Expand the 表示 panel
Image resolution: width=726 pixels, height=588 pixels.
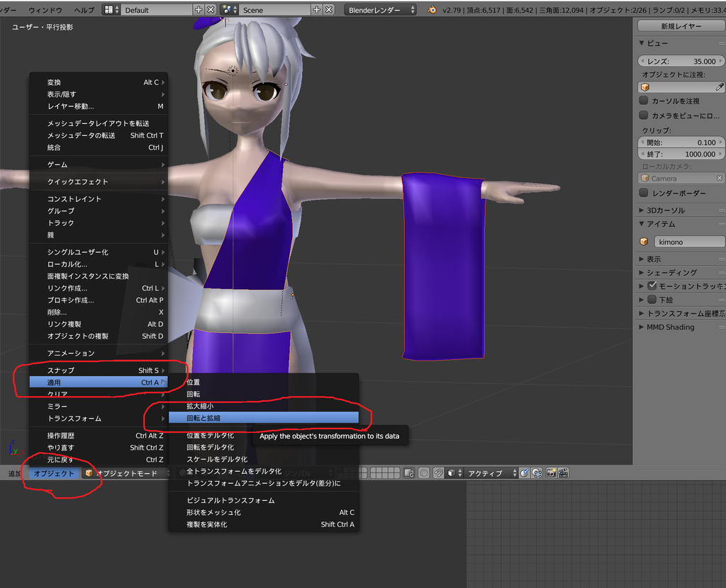642,259
